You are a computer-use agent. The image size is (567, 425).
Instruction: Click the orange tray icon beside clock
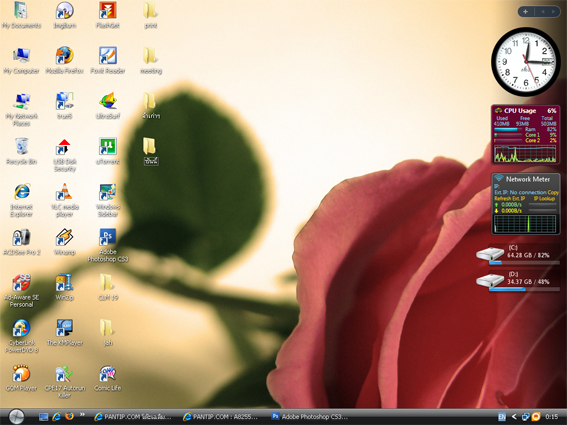[536, 417]
